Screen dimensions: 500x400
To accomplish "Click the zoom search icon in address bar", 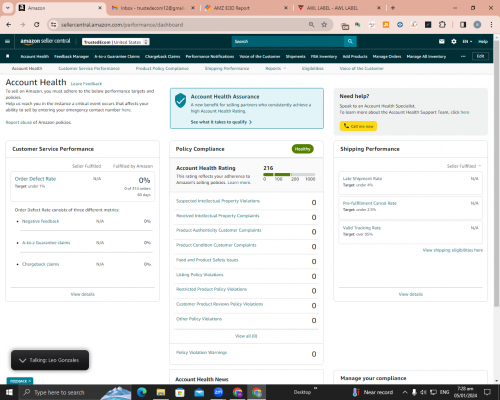I will point(311,25).
